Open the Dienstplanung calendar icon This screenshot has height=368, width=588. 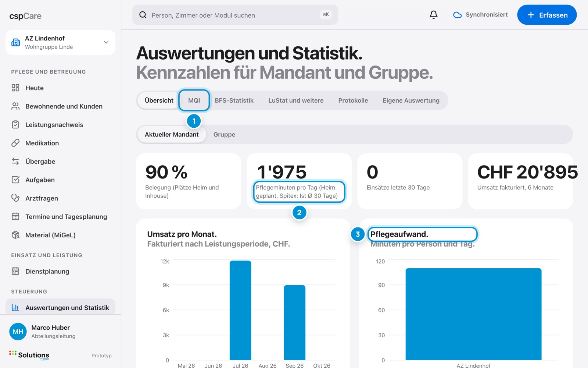pos(15,271)
